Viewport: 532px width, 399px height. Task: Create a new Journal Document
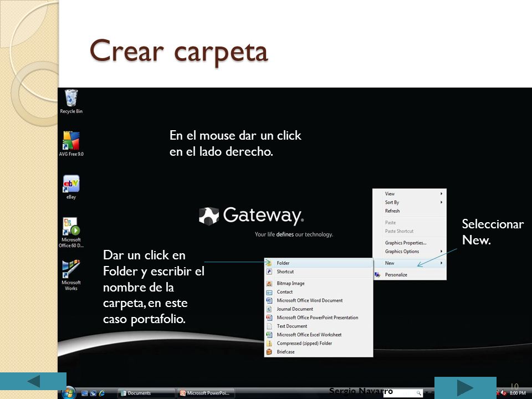tap(319, 309)
